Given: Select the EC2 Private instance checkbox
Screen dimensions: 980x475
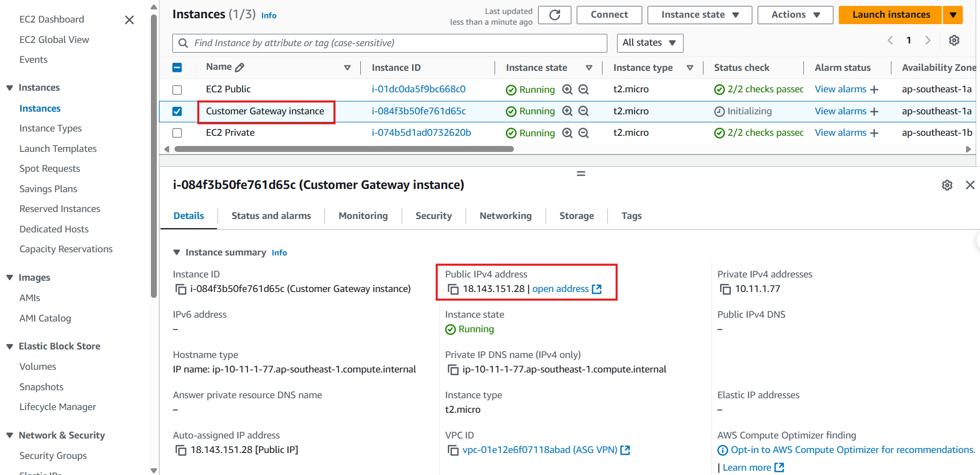Looking at the screenshot, I should click(177, 133).
